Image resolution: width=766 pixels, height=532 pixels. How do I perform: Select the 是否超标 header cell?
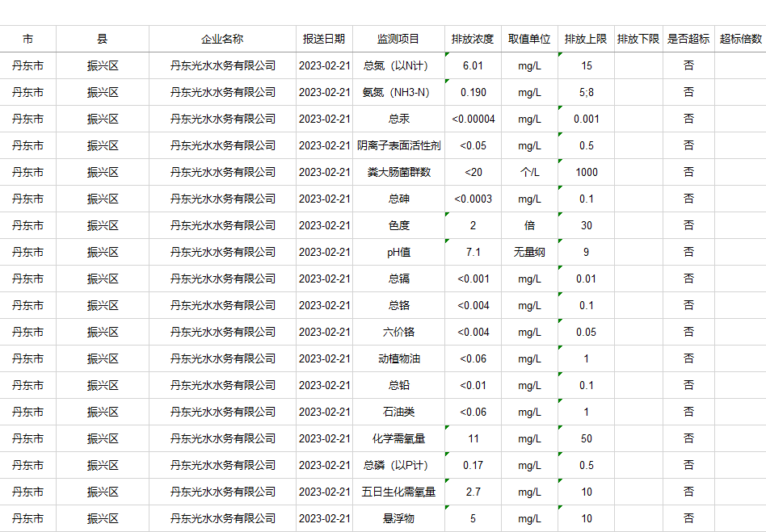click(688, 39)
